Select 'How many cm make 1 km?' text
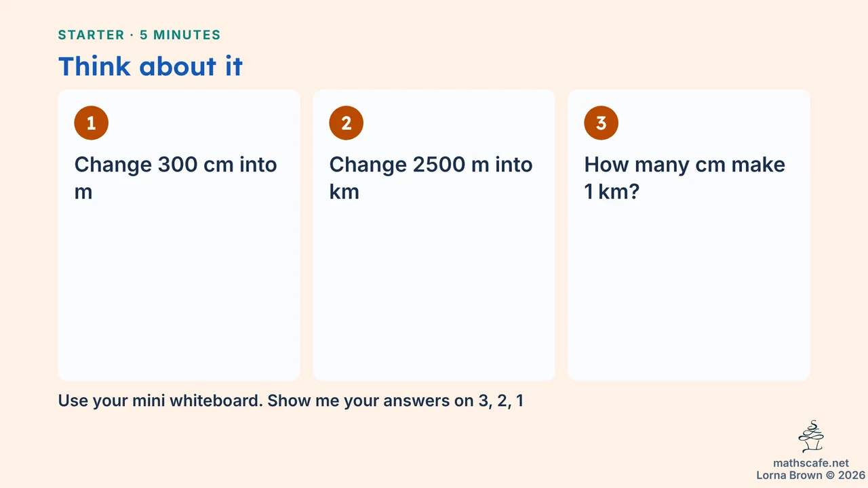 685,178
